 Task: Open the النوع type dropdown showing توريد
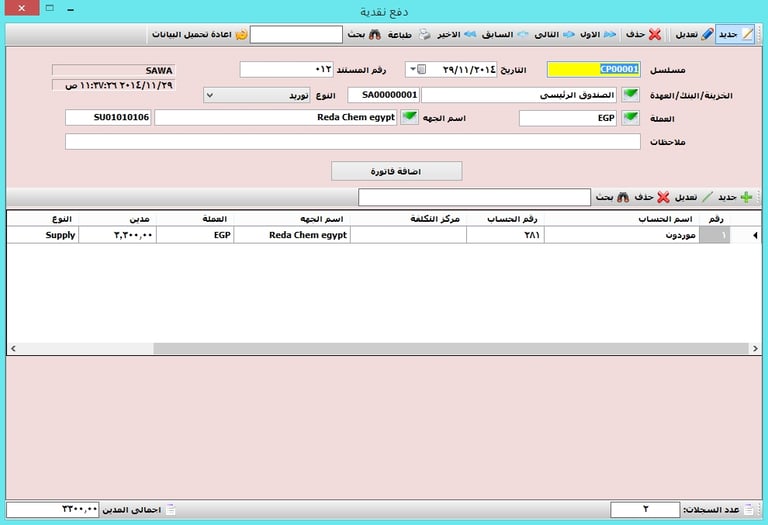click(257, 95)
